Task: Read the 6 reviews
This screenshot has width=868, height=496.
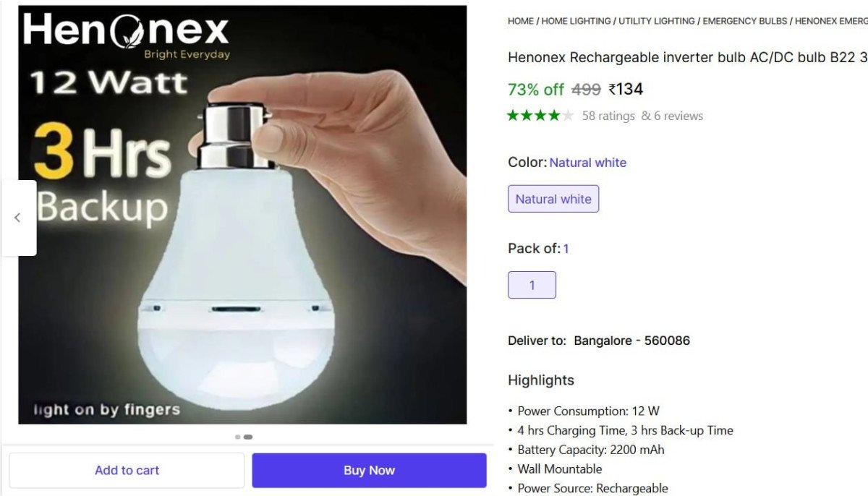Action: [680, 115]
